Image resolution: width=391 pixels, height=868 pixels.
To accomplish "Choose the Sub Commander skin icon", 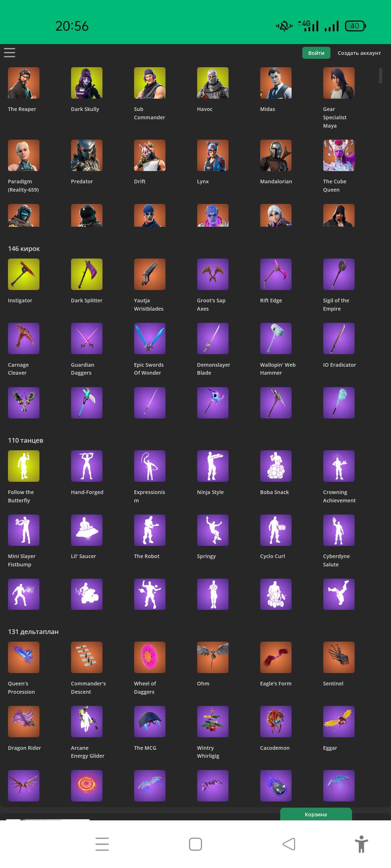I will 149,83.
